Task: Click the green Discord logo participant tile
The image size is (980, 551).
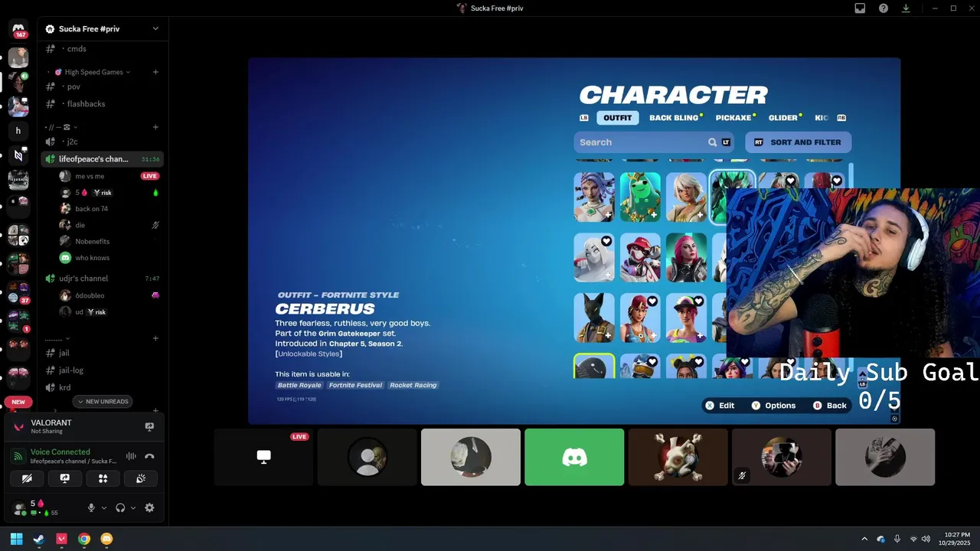Action: tap(574, 457)
